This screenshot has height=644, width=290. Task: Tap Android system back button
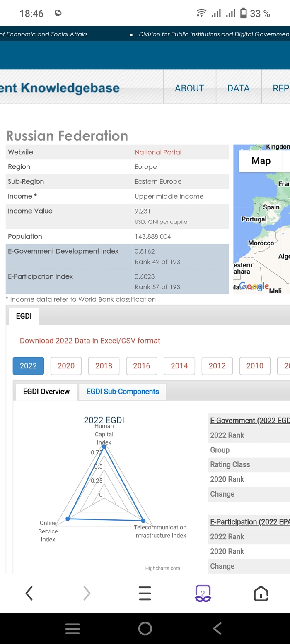tap(217, 629)
